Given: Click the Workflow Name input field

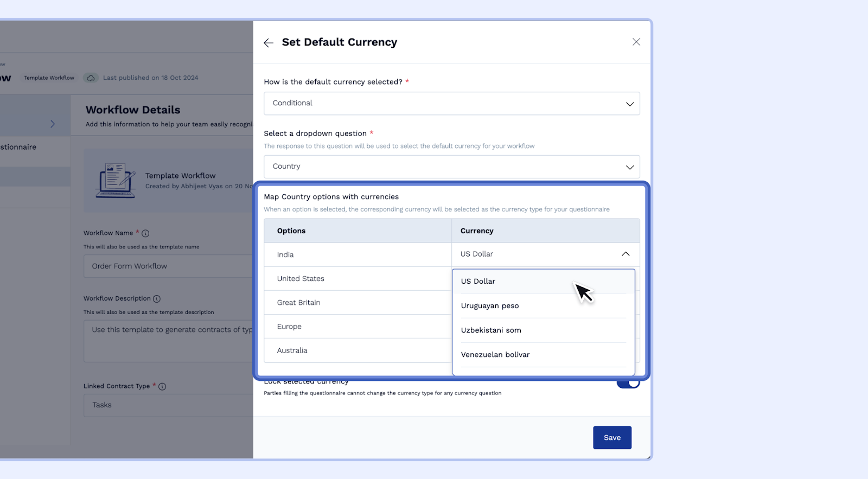Looking at the screenshot, I should (168, 266).
